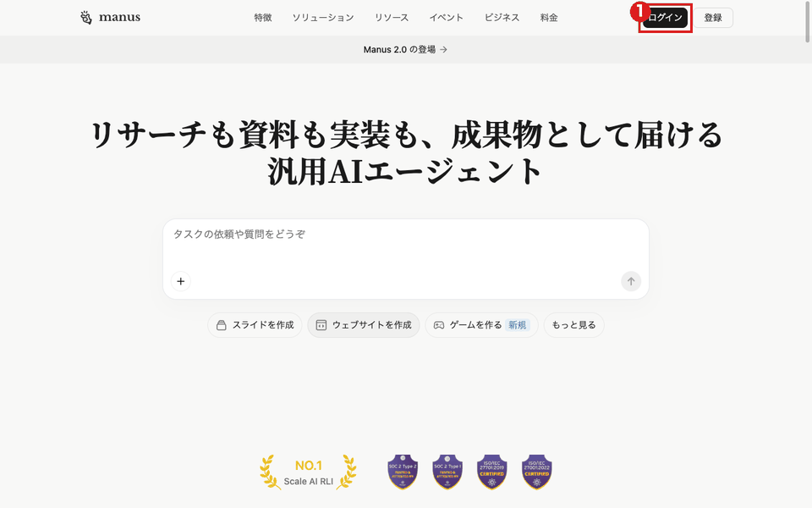Click the ISO/IEC 27701:2019 certified badge

coord(492,472)
